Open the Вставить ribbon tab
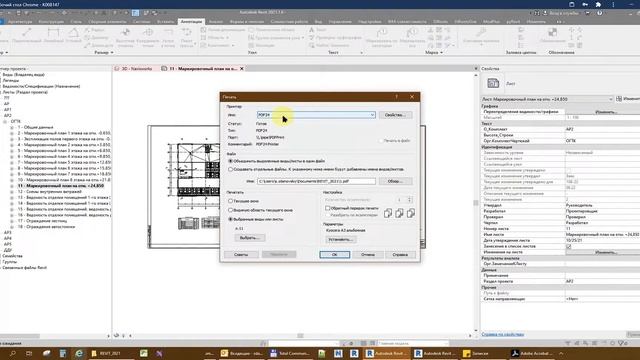The height and width of the screenshot is (360, 640). (165, 22)
